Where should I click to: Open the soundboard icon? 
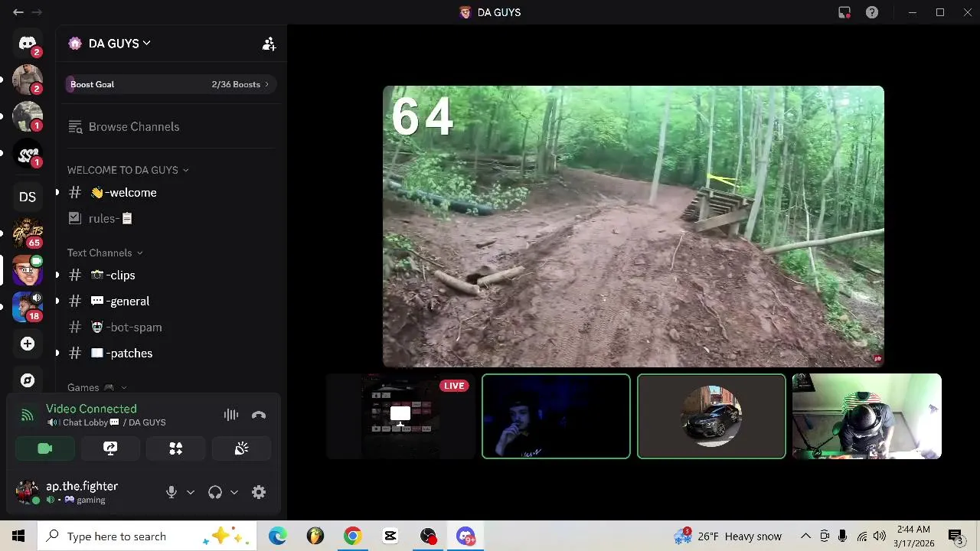click(241, 448)
